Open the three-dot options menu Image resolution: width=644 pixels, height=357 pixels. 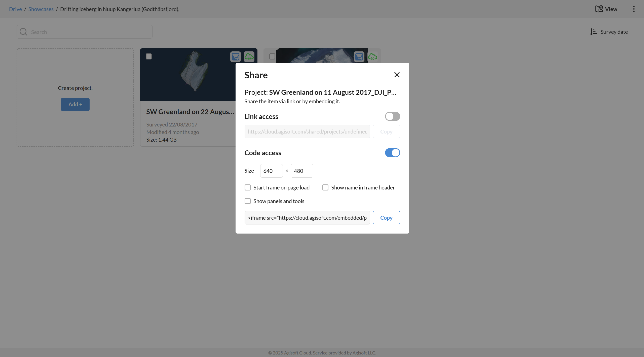click(x=634, y=9)
